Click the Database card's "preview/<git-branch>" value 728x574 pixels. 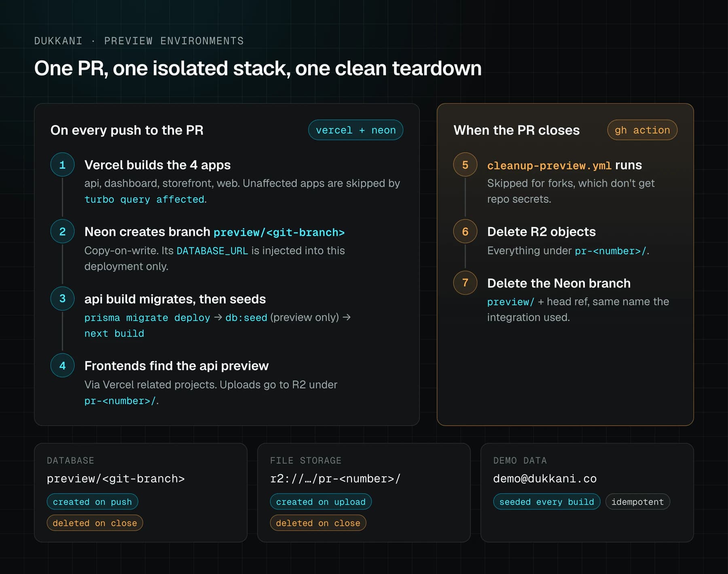(116, 479)
